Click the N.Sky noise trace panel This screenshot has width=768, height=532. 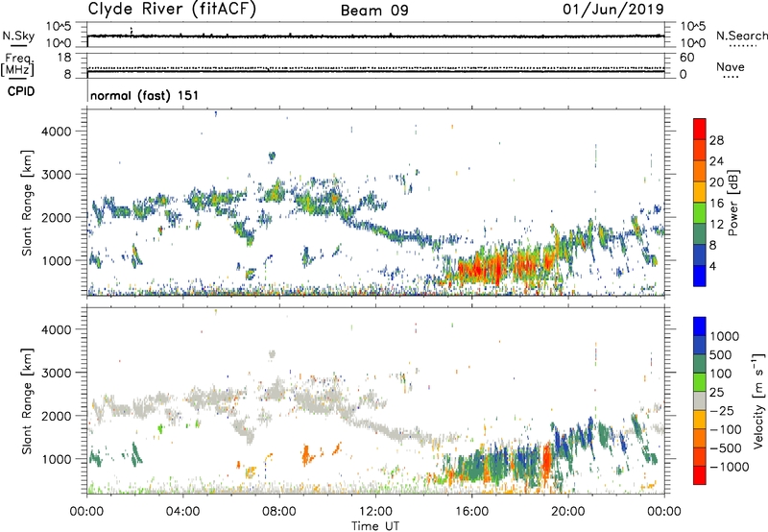pyautogui.click(x=375, y=35)
